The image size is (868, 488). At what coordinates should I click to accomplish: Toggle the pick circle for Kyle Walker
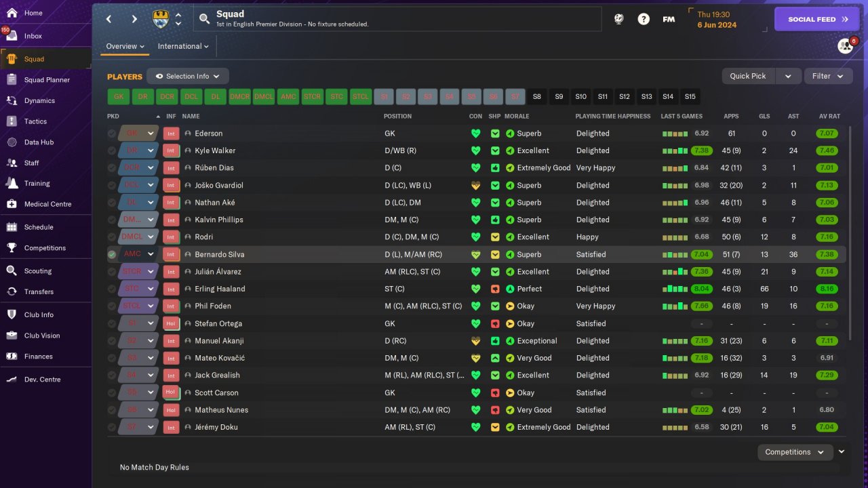point(112,150)
